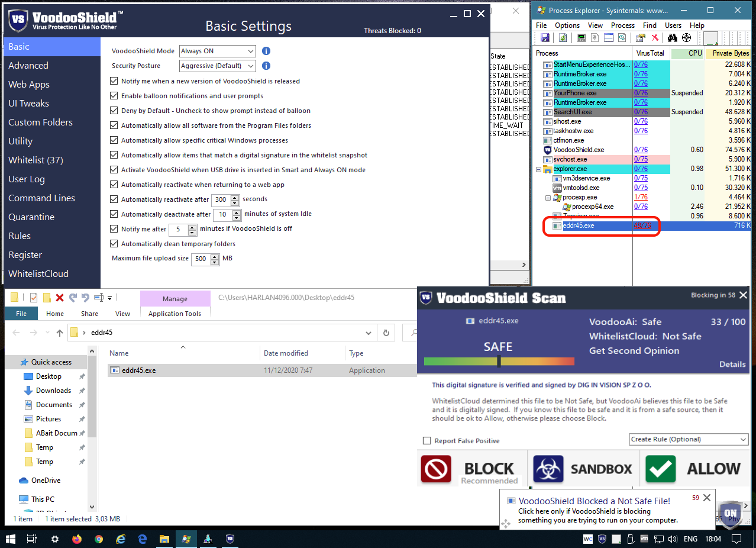Toggle Automatically clean temporary folders checkbox
The image size is (756, 548).
point(115,244)
